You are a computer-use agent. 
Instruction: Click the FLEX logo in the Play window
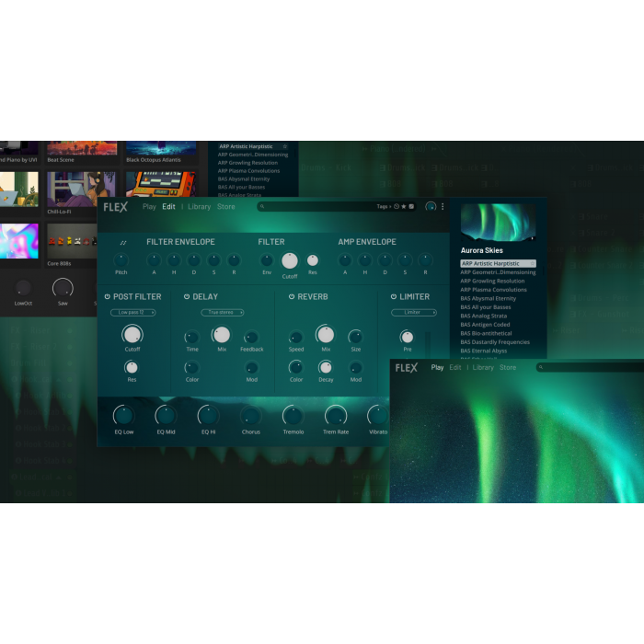tap(407, 368)
